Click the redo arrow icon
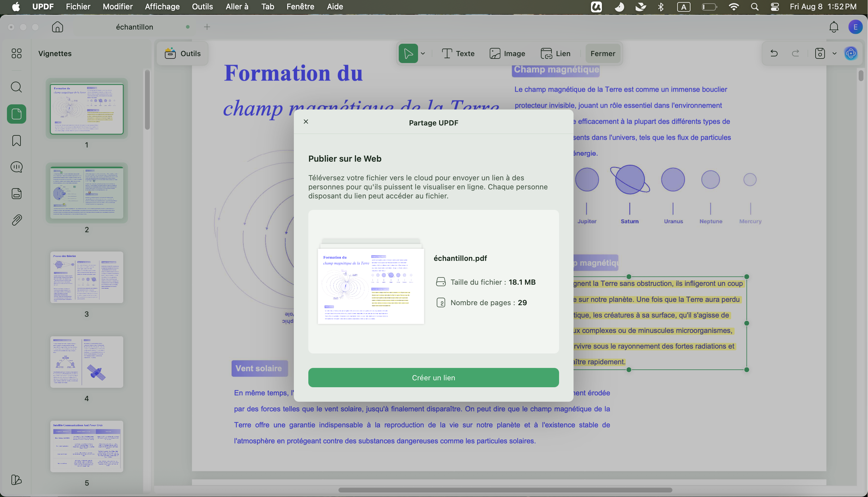868x497 pixels. tap(795, 54)
